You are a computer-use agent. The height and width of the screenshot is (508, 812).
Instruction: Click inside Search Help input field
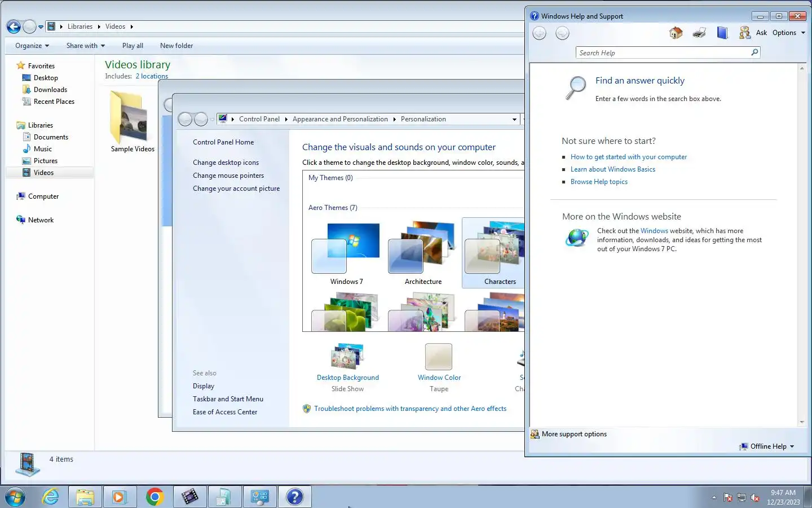[663, 52]
